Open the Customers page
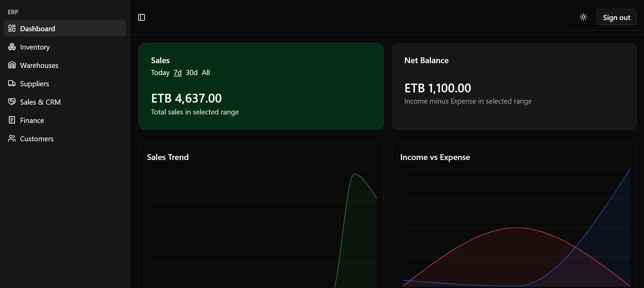 pos(65,139)
